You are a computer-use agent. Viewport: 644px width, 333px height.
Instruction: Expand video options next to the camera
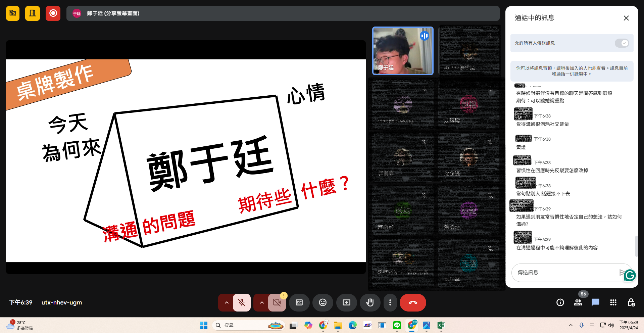(x=261, y=302)
